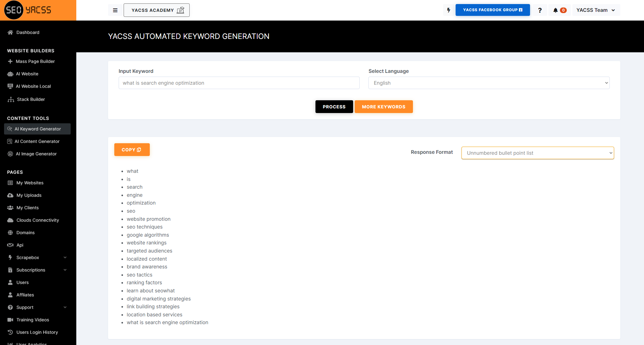The width and height of the screenshot is (644, 345).
Task: Click the Affiliates person icon
Action: pyautogui.click(x=10, y=295)
